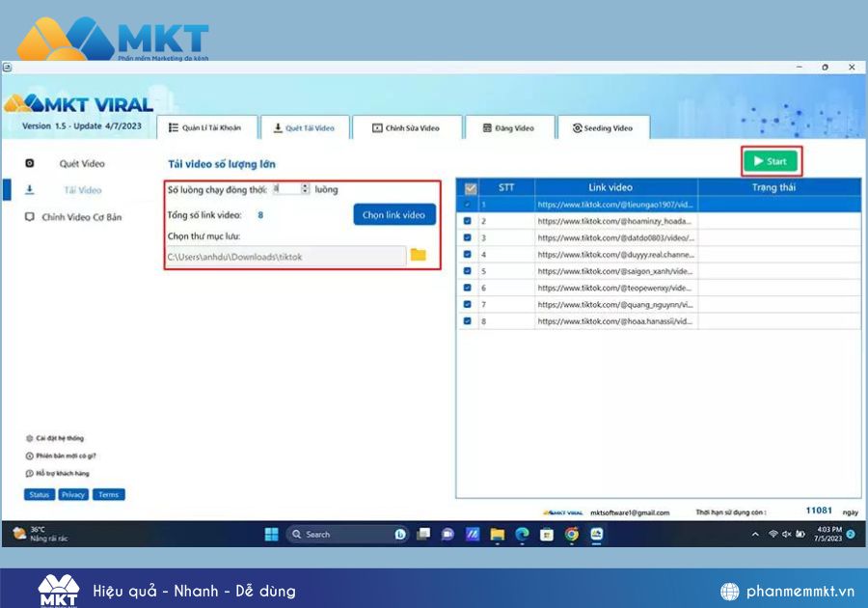
Task: Uncheck the checkbox for row 8
Action: [467, 321]
